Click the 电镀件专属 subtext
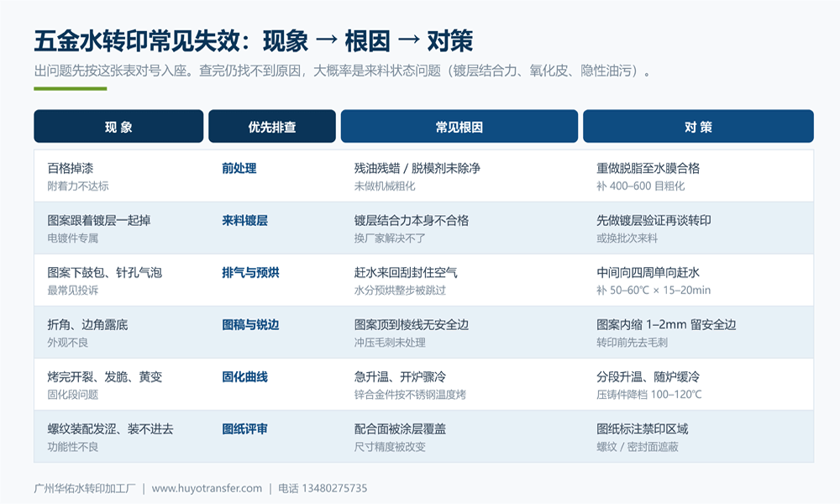 73,238
